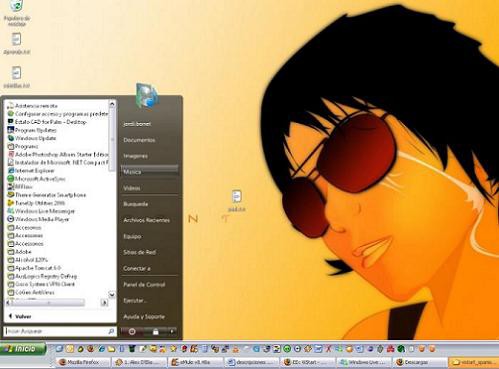Expand the Adobe program folder
499x369 pixels.
pos(19,252)
